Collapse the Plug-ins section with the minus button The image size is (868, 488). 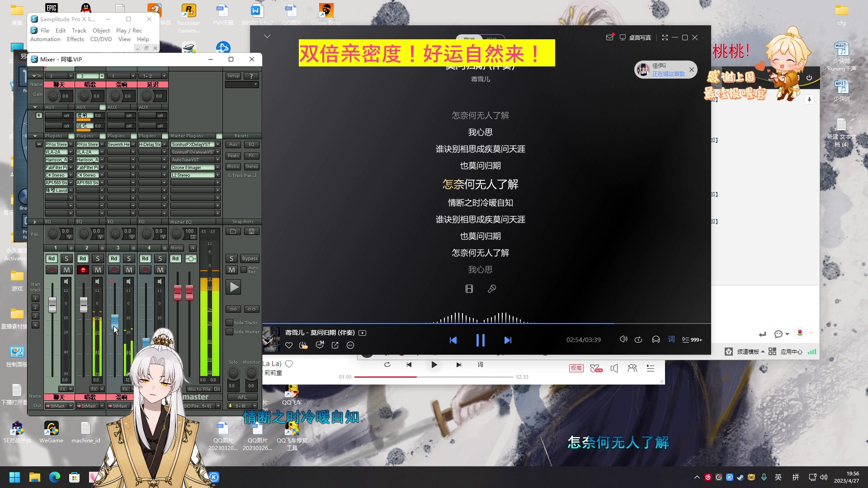39,144
